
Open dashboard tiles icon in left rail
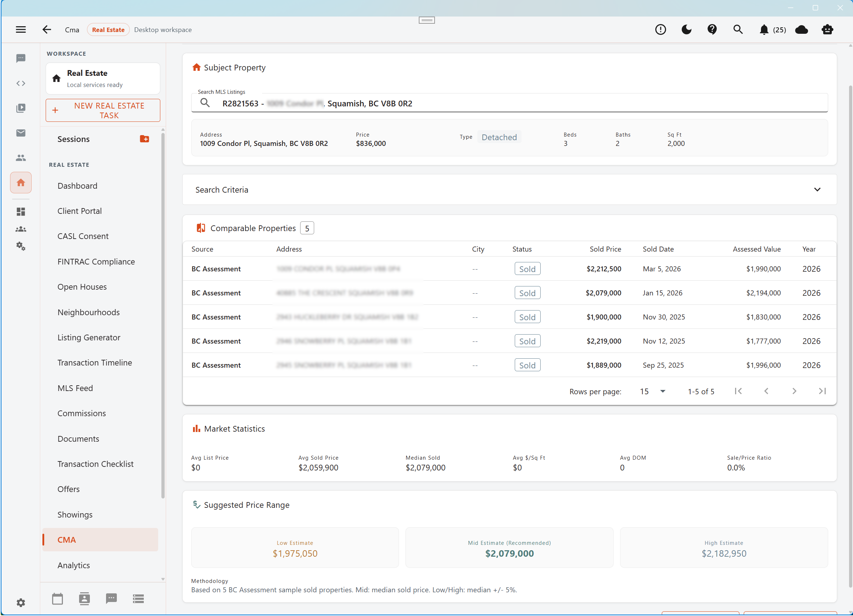point(21,212)
